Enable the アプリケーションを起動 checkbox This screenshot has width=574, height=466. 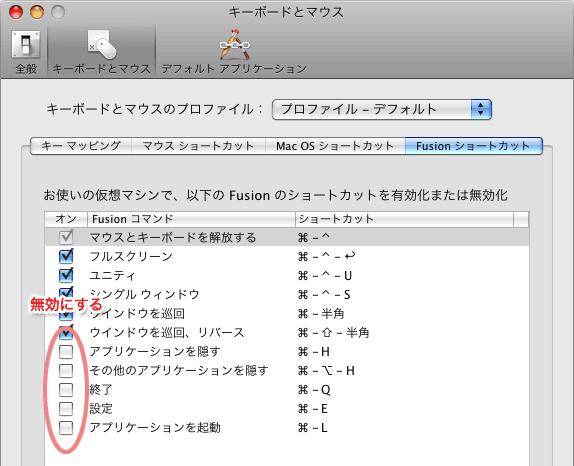tap(66, 428)
